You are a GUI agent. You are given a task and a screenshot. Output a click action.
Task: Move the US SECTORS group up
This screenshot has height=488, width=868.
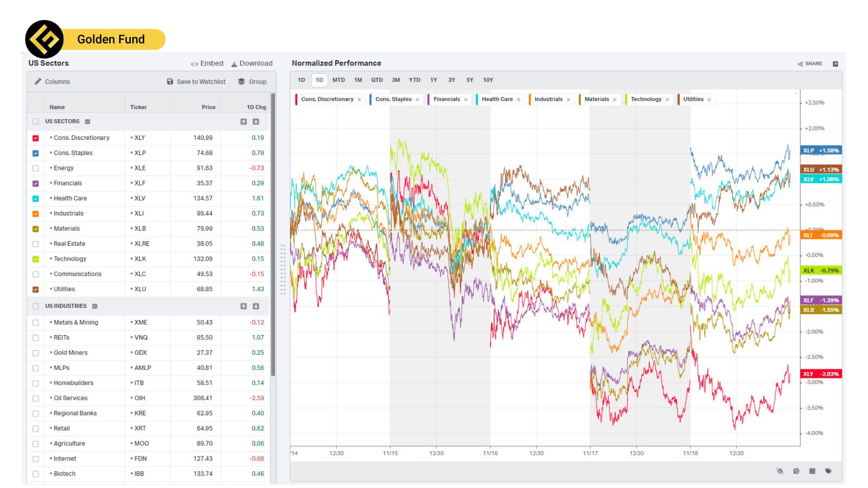(244, 121)
